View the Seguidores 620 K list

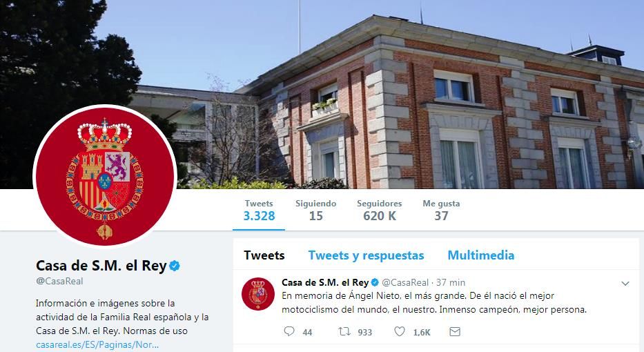pyautogui.click(x=380, y=211)
